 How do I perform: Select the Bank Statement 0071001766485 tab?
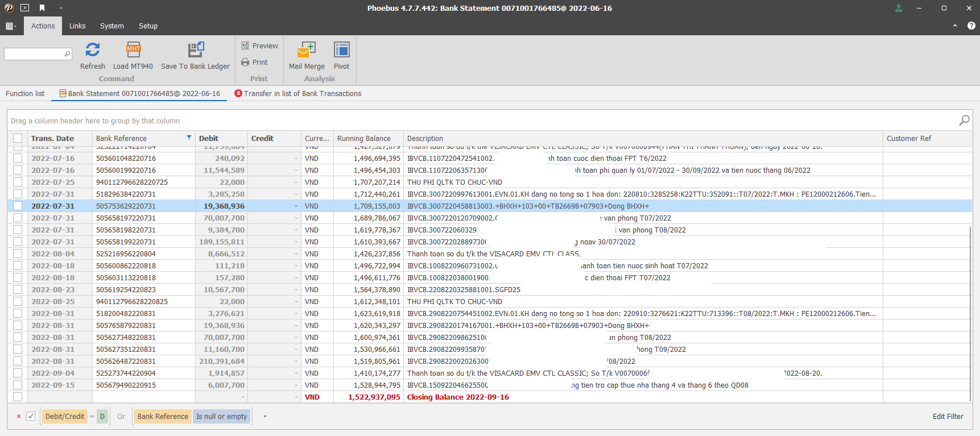(x=139, y=93)
